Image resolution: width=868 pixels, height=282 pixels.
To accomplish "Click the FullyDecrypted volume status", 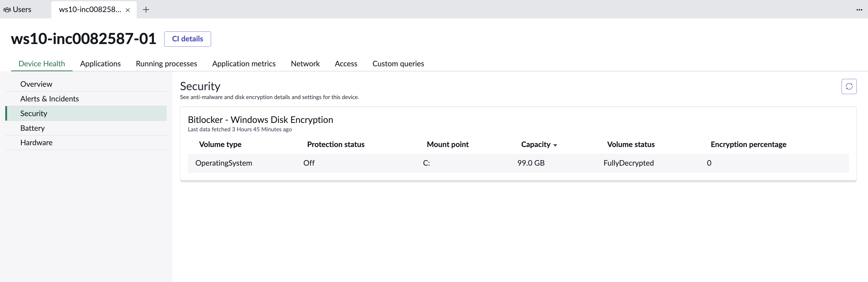I will point(628,163).
